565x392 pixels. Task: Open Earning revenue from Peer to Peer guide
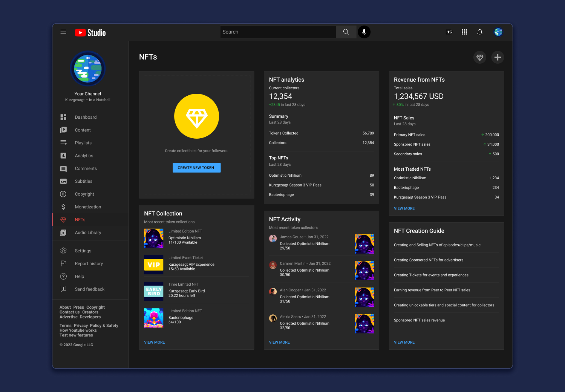(432, 290)
